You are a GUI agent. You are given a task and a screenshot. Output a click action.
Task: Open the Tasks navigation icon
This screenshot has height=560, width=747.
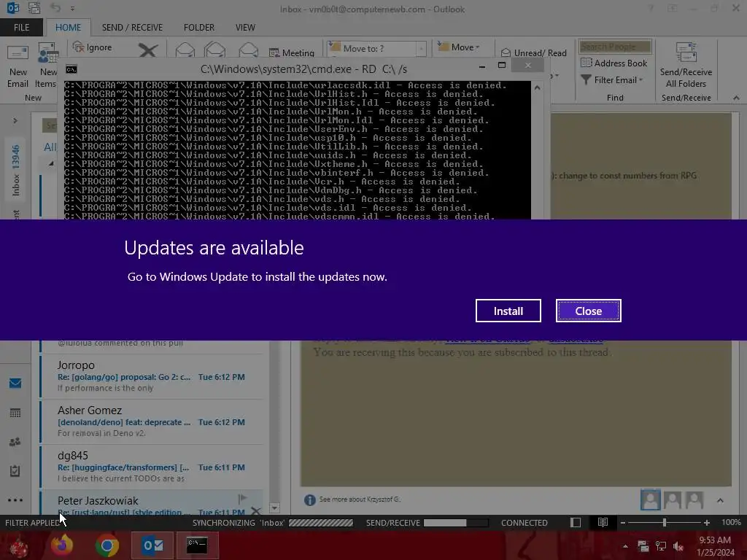pyautogui.click(x=15, y=471)
